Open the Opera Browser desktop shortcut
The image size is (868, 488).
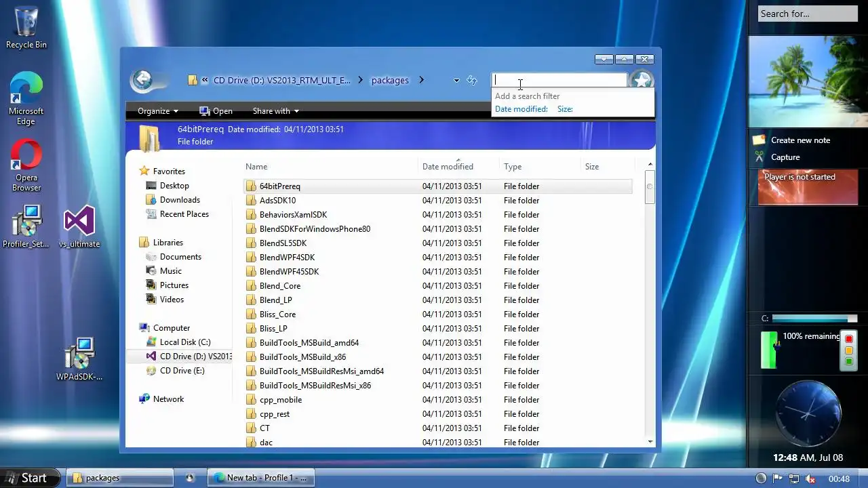(x=26, y=165)
